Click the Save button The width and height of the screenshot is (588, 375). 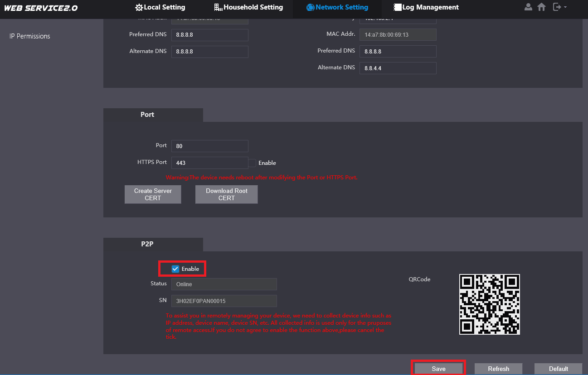click(438, 369)
